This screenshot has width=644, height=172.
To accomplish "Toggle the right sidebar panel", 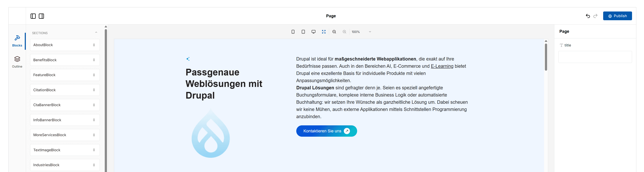I will point(41,16).
